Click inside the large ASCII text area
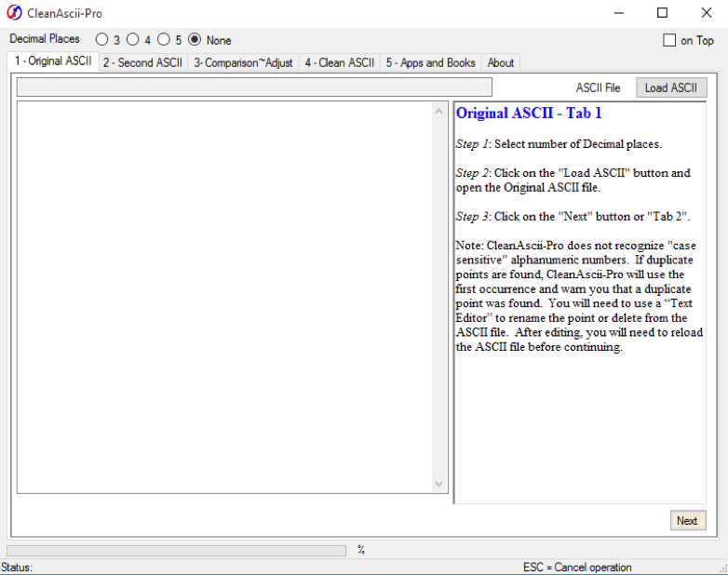This screenshot has height=575, width=728. [x=223, y=298]
